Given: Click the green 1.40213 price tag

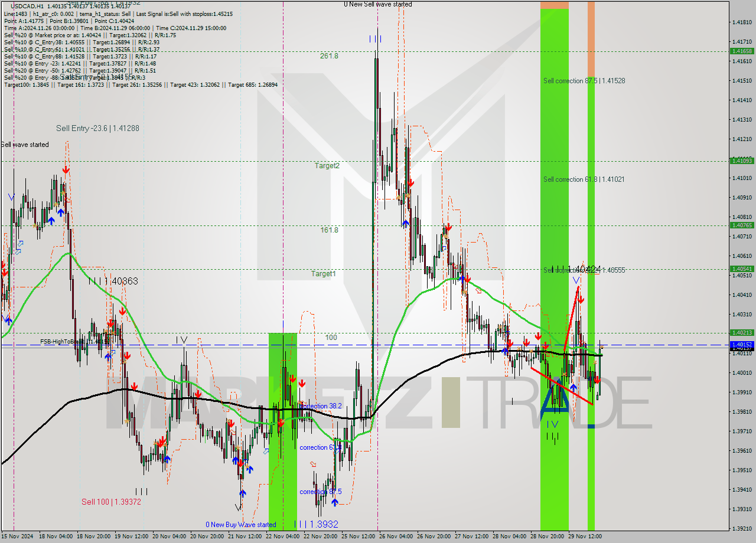Looking at the screenshot, I should tap(742, 332).
